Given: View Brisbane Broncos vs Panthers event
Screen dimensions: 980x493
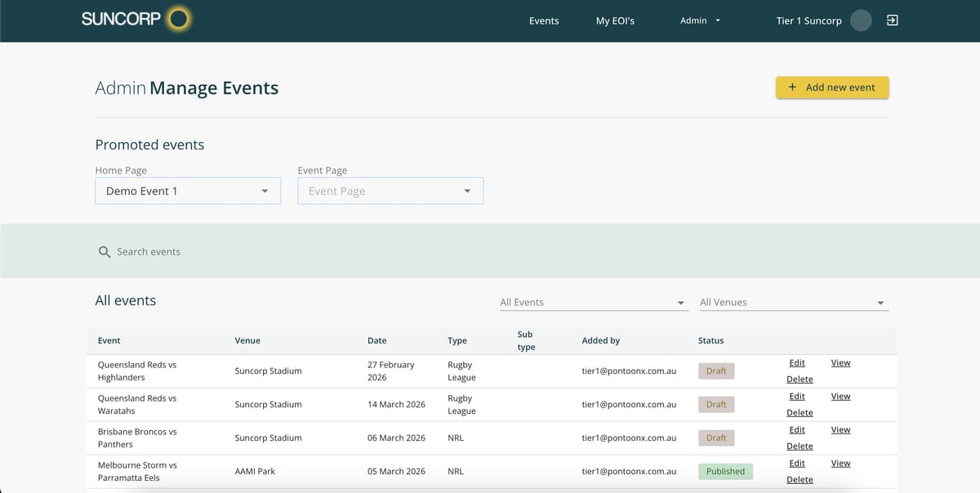Looking at the screenshot, I should pyautogui.click(x=840, y=430).
